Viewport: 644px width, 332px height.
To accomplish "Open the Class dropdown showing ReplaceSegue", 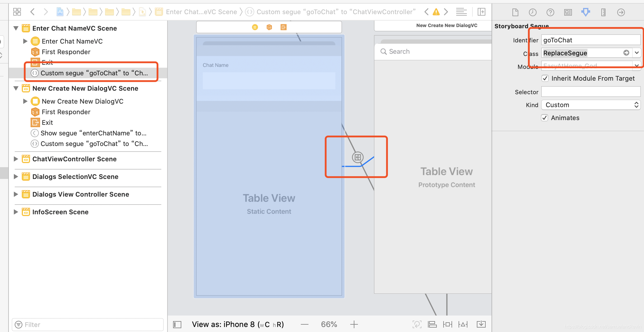I will click(x=636, y=53).
